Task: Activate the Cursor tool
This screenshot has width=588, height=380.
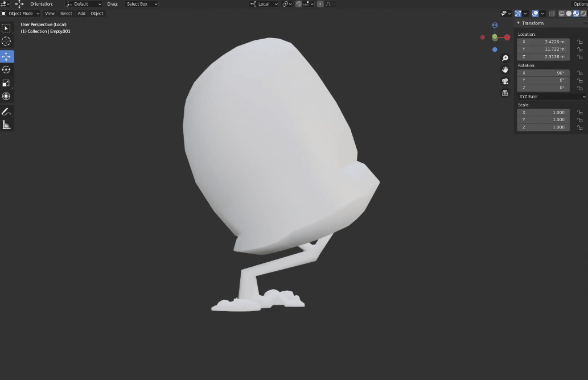Action: 6,42
